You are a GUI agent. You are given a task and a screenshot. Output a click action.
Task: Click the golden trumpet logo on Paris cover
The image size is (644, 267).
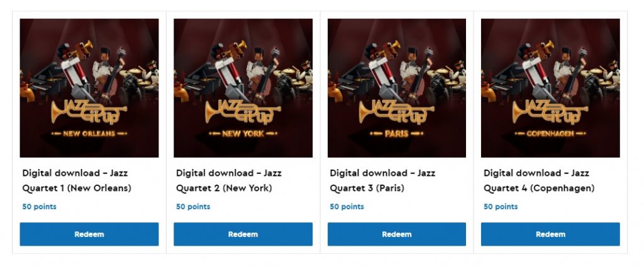[397, 112]
